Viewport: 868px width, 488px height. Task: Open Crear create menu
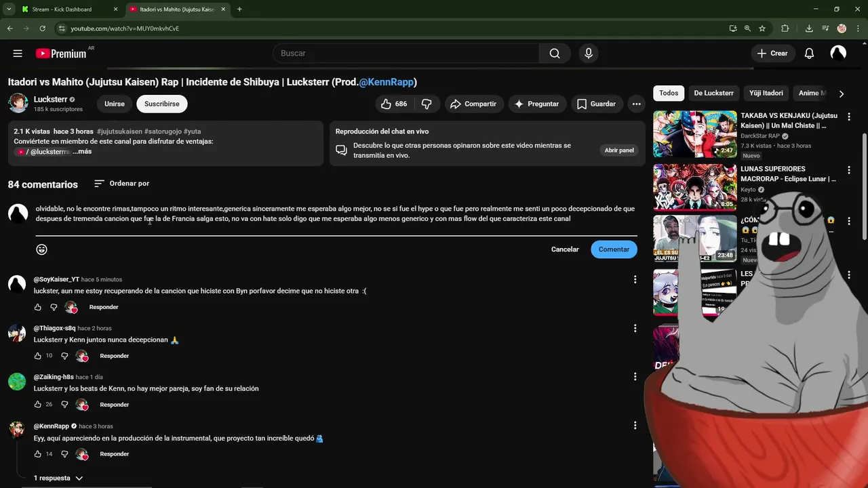[x=772, y=54]
